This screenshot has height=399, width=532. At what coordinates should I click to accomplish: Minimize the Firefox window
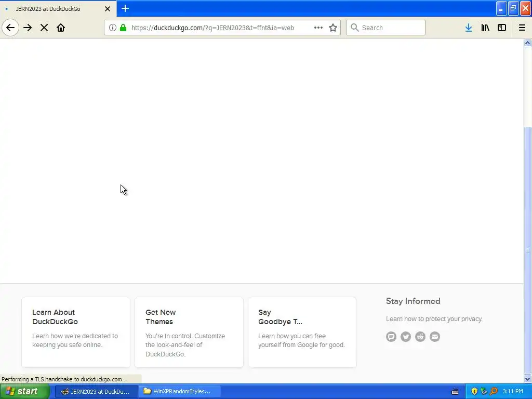pos(501,8)
